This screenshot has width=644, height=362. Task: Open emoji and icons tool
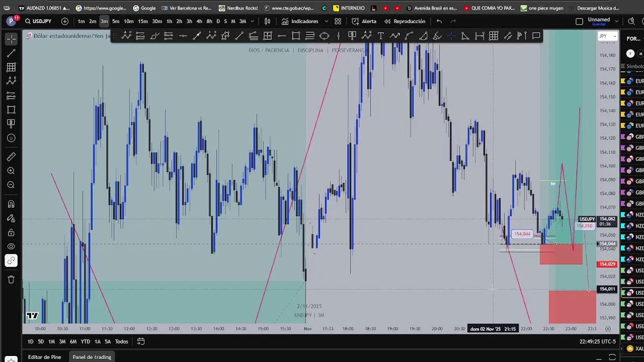[11, 138]
